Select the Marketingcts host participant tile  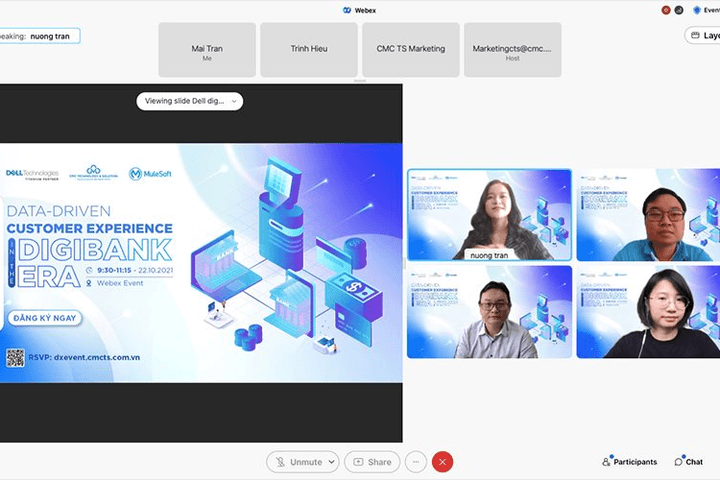pos(513,50)
